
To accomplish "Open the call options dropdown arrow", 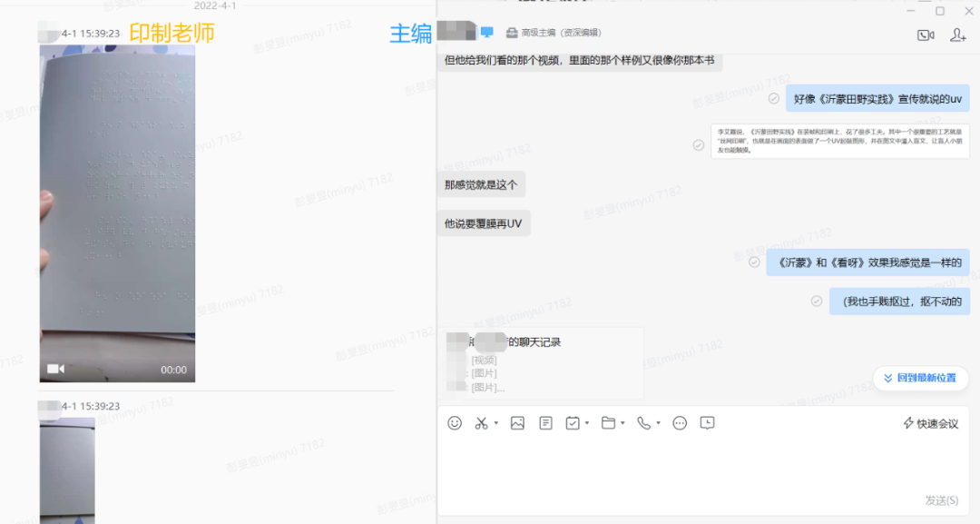I will [x=658, y=422].
